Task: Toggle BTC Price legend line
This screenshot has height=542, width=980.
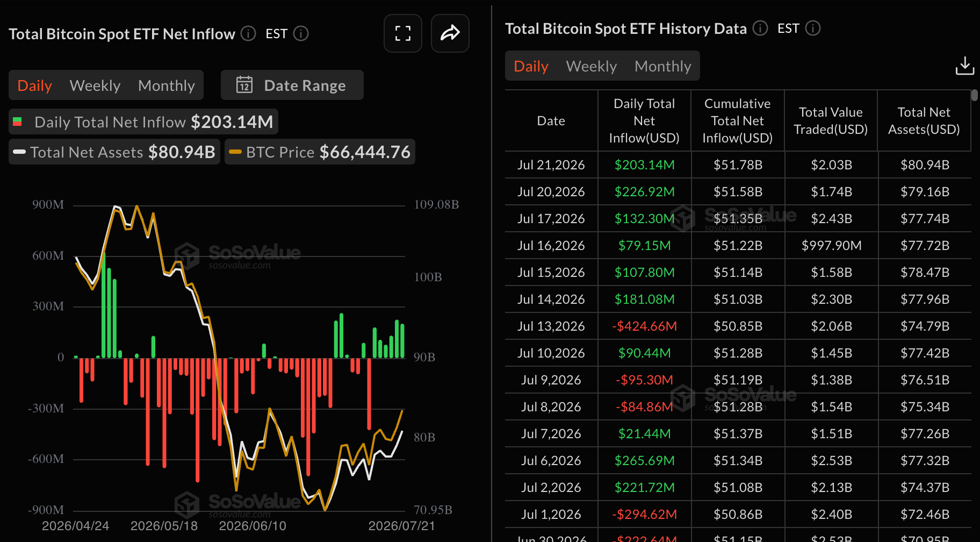Action: [320, 152]
